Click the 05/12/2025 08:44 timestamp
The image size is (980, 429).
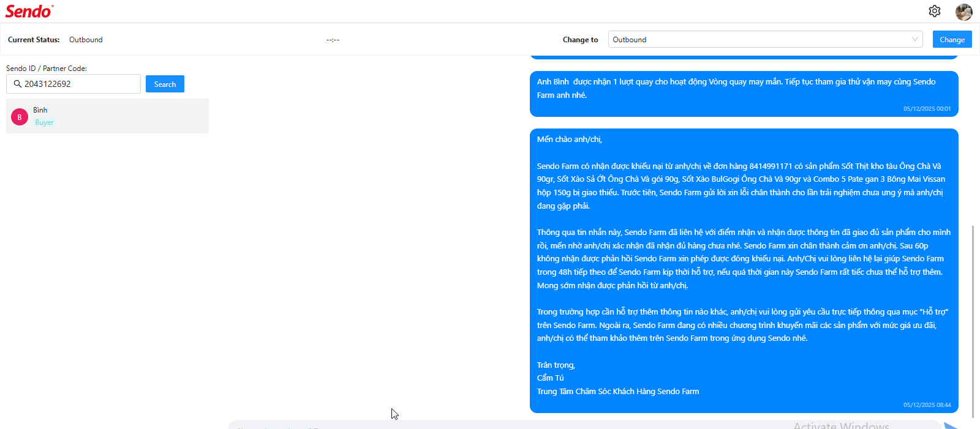(x=927, y=405)
